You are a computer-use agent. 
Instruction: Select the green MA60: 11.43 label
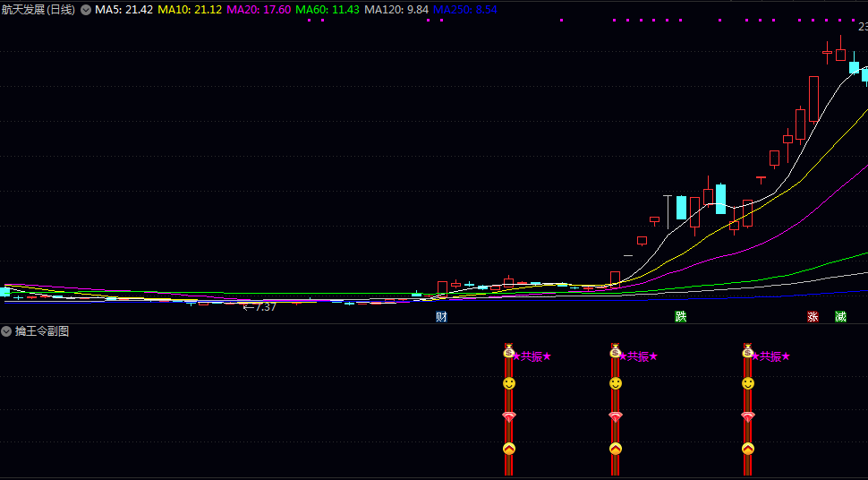click(328, 10)
